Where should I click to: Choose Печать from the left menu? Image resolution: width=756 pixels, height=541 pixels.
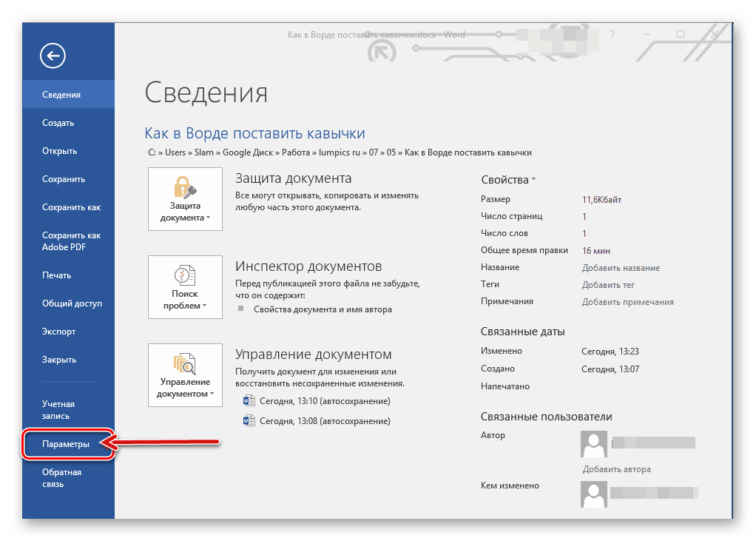[57, 275]
